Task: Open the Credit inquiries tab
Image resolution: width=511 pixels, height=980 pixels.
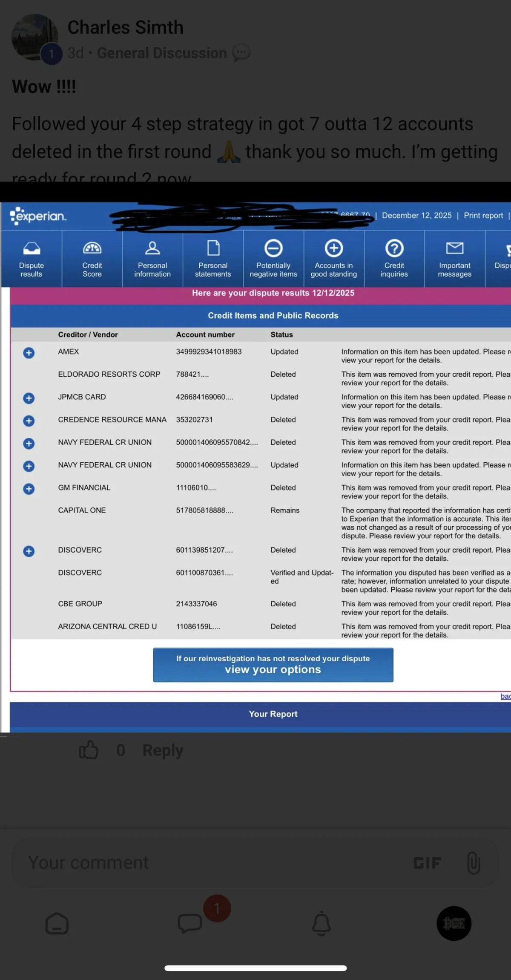Action: pos(394,259)
